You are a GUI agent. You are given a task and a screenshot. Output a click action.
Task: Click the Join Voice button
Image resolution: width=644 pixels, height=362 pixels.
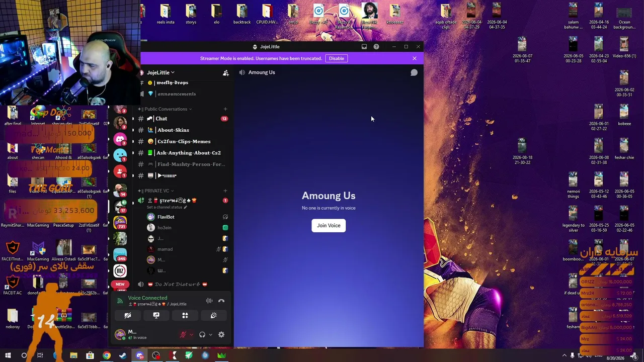(x=329, y=226)
